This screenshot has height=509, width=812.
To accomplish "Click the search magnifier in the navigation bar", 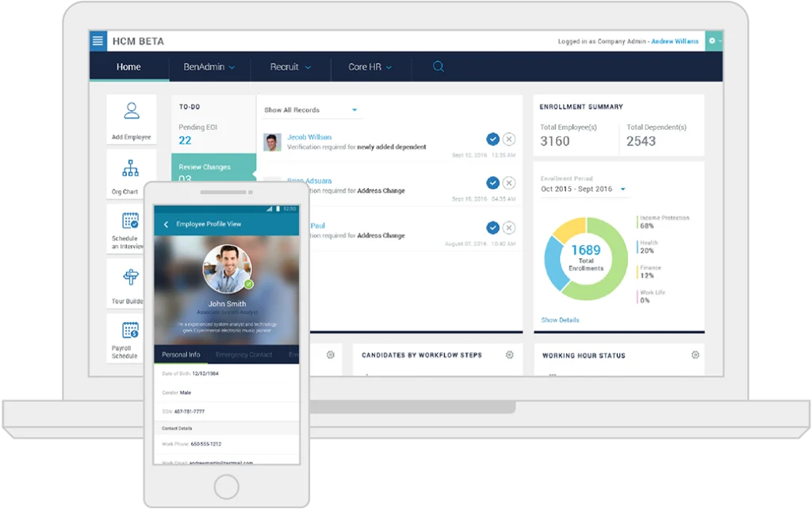I will pyautogui.click(x=438, y=67).
